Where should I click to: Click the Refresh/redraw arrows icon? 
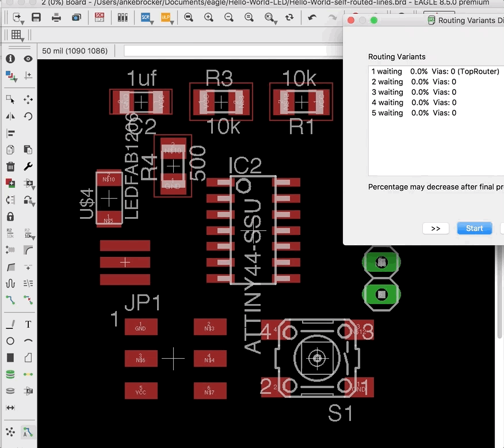289,17
